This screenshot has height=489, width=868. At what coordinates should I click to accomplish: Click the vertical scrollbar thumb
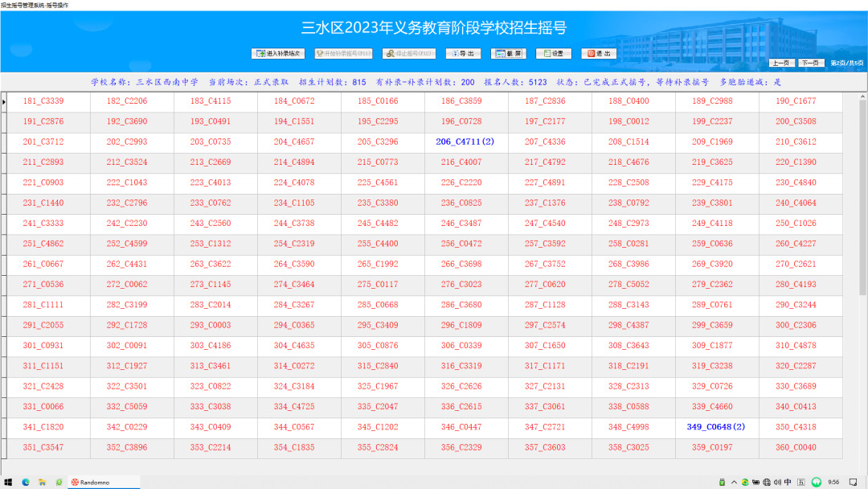tap(862, 199)
